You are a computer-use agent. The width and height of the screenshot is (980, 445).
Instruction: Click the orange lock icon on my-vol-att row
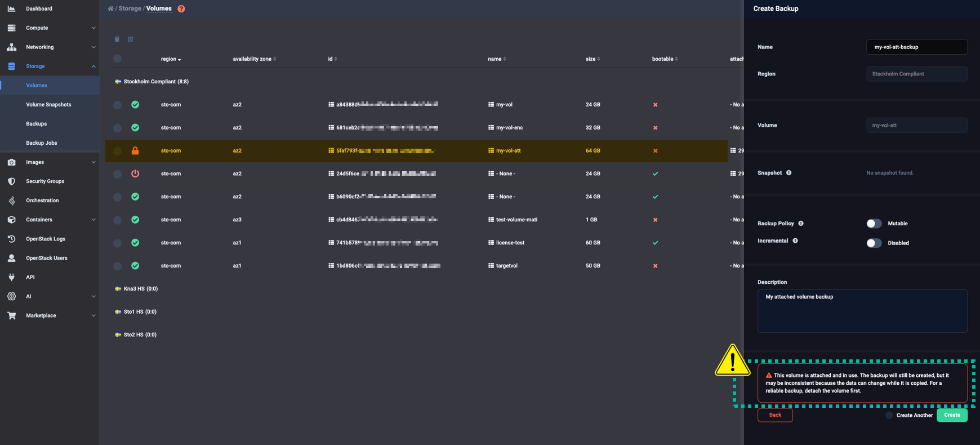tap(135, 151)
